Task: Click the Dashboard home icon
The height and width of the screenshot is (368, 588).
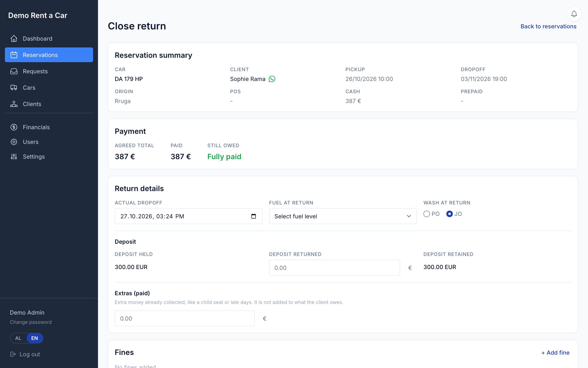Action: [14, 39]
